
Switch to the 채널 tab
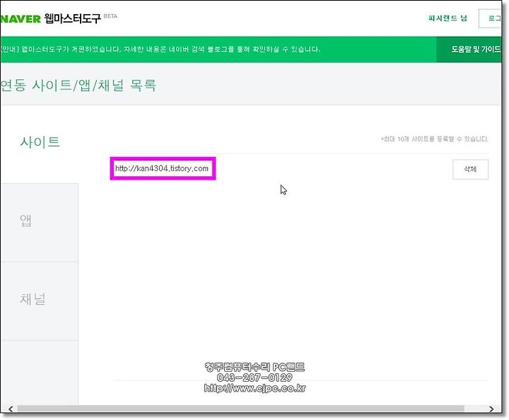(x=40, y=301)
